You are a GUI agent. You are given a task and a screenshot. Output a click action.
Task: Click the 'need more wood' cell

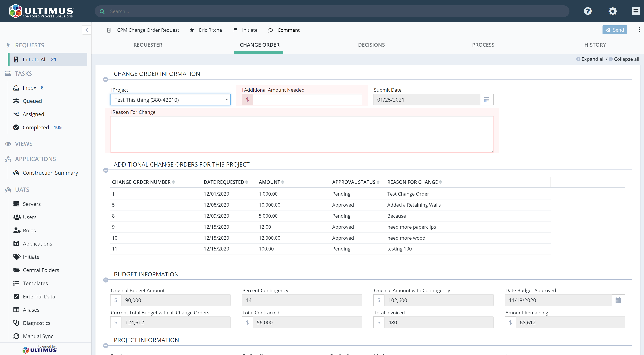406,238
